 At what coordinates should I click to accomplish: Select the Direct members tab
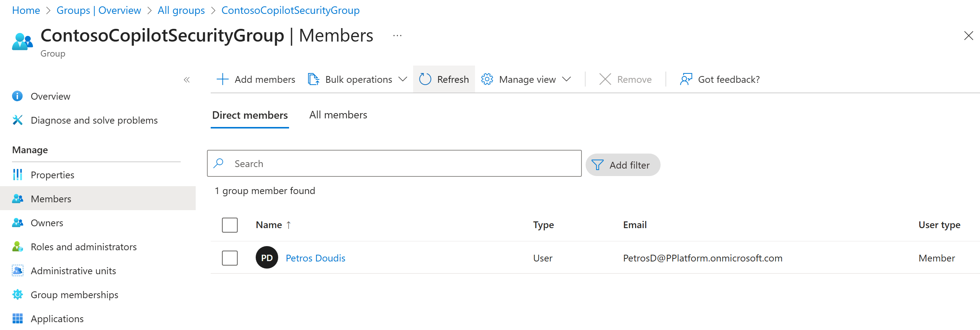250,115
